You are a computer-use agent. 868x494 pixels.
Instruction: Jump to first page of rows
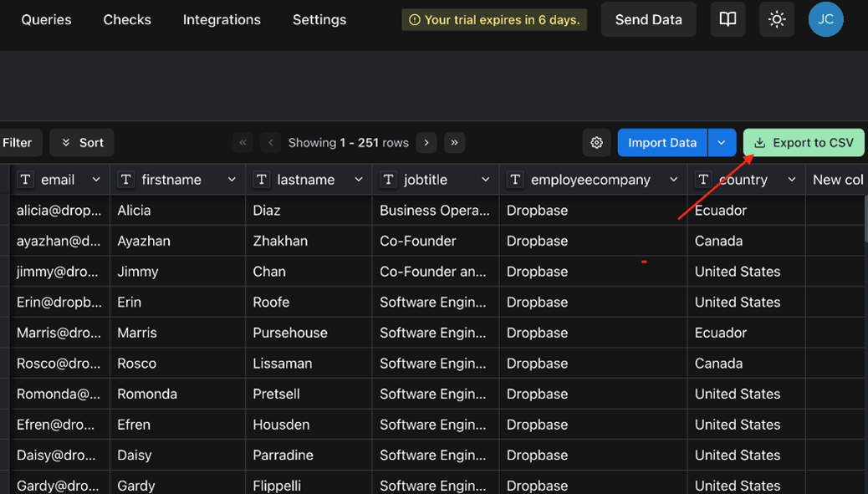[x=243, y=143]
